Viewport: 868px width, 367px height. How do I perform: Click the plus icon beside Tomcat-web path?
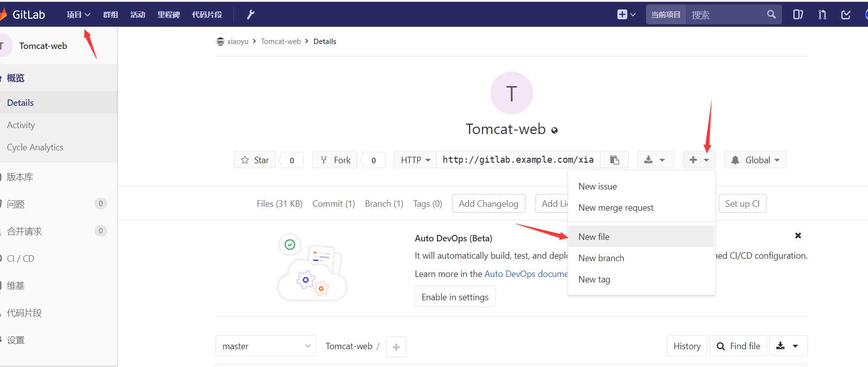[x=396, y=347]
